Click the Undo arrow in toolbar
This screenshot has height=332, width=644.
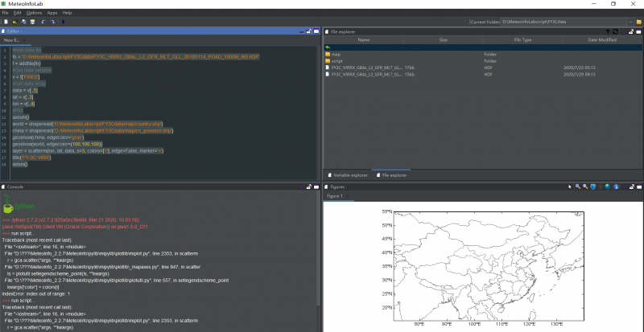(42, 22)
